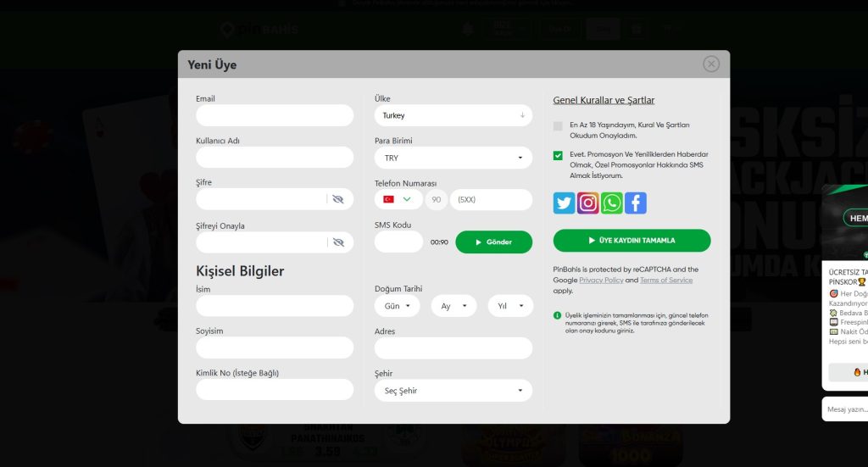Open the Ay month dropdown
This screenshot has height=467, width=868.
point(453,306)
